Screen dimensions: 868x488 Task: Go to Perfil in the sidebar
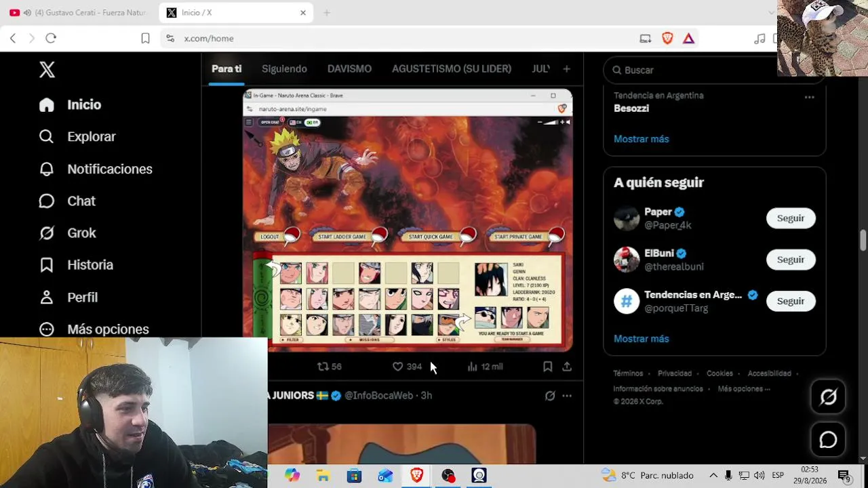click(x=68, y=297)
